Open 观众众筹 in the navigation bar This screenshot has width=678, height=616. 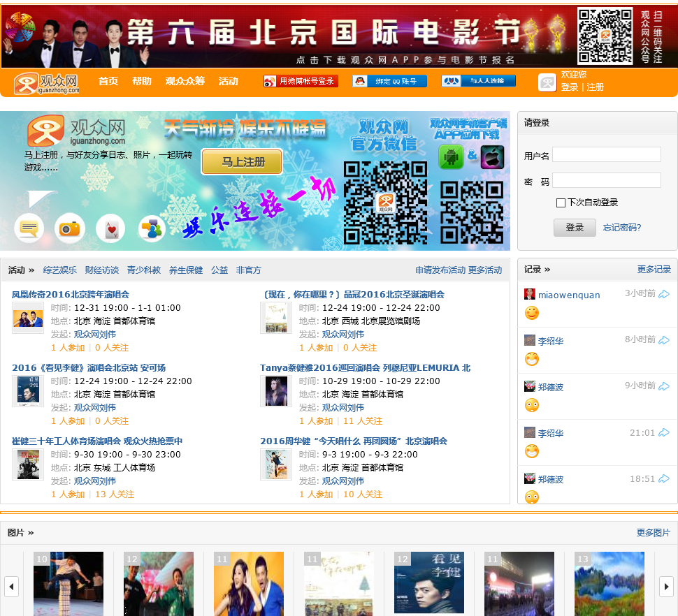[185, 81]
